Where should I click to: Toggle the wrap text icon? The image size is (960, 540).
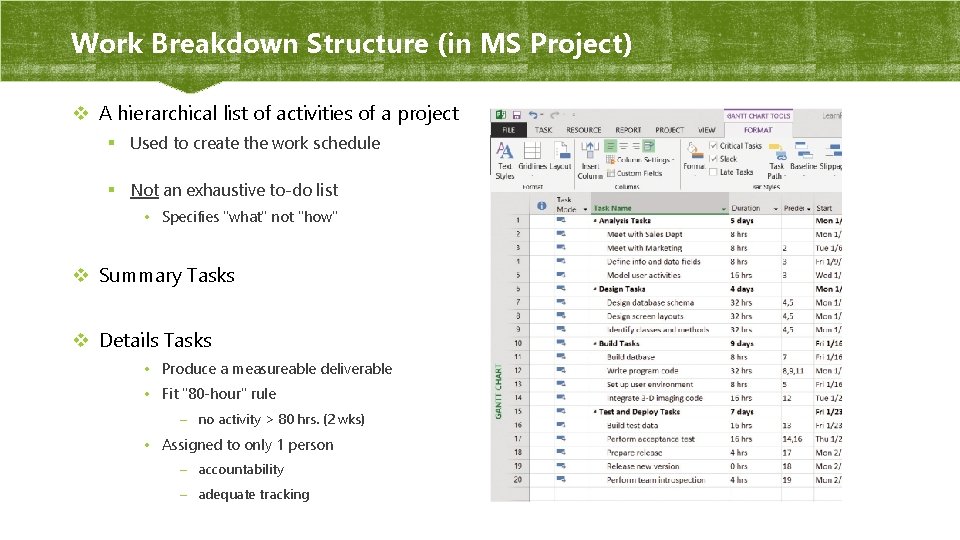point(649,146)
